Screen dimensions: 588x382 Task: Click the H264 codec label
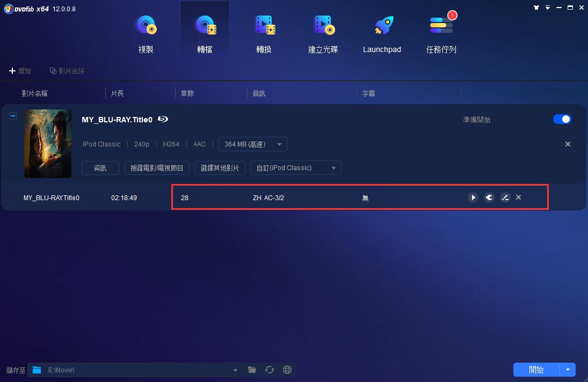(171, 144)
